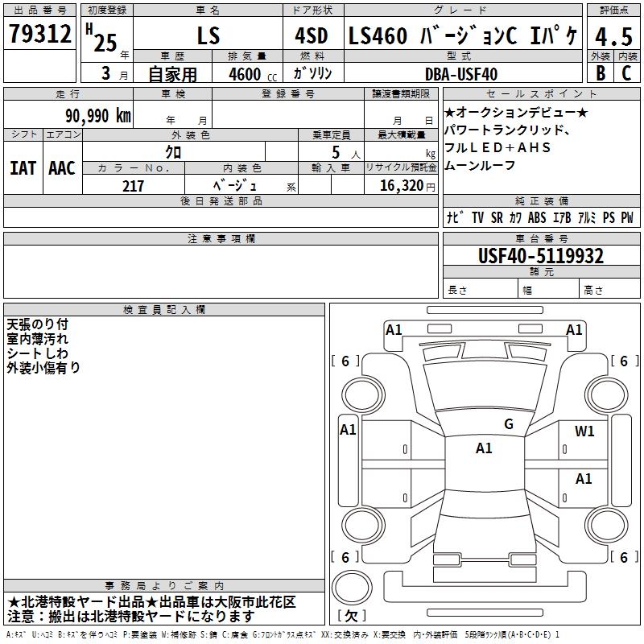
Task: Select exterior grade B
Action: tap(601, 73)
